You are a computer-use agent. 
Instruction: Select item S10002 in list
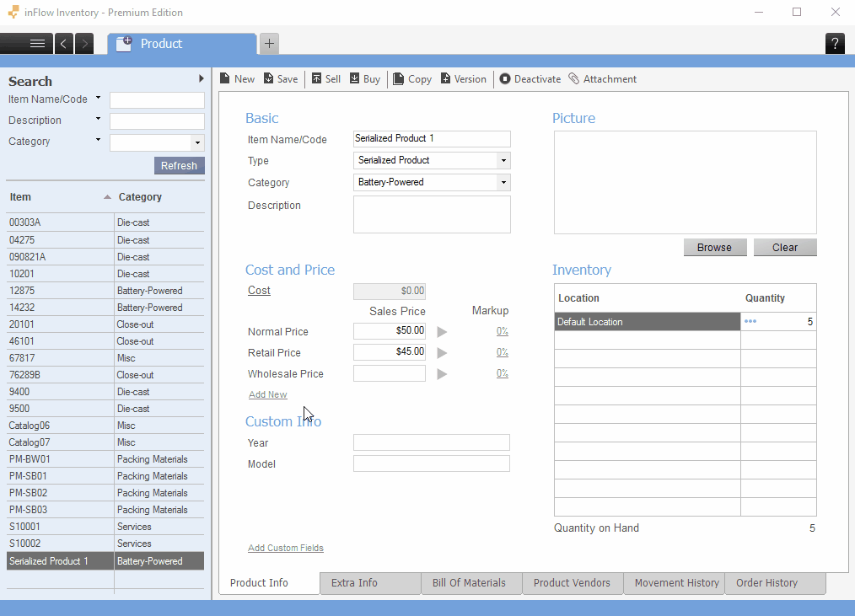pos(105,544)
